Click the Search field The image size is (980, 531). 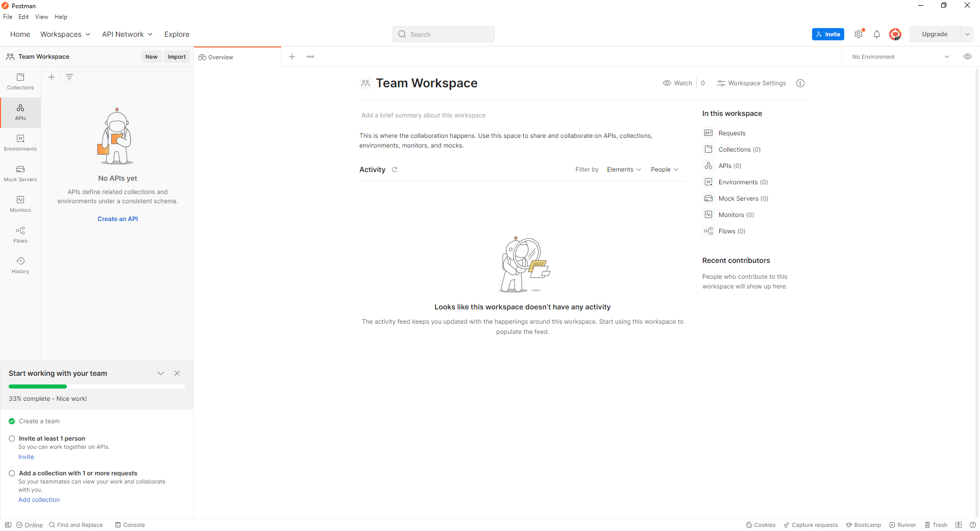point(443,34)
